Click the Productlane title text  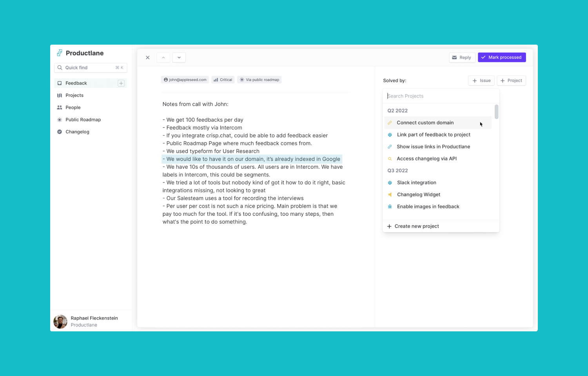click(85, 53)
